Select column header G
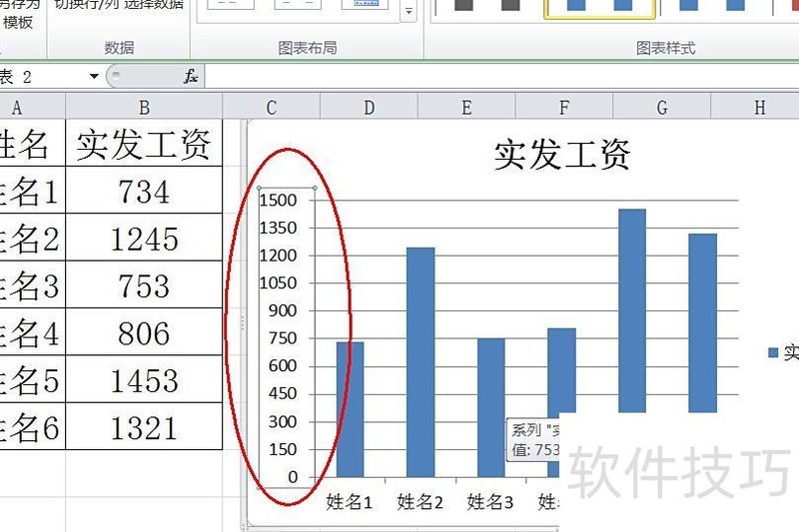The height and width of the screenshot is (532, 799). [x=662, y=107]
